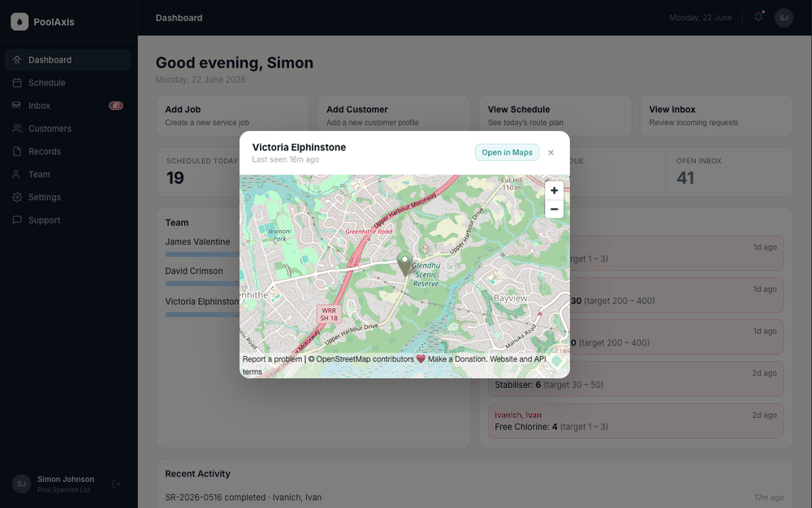Click the Scheduled Today 19 stat card
812x508 pixels.
pos(200,172)
